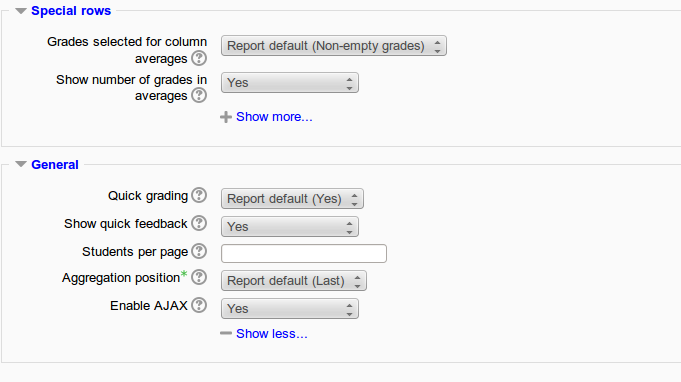Open help icon next to Quick grading
Viewport: 681px width, 382px height.
pyautogui.click(x=199, y=195)
